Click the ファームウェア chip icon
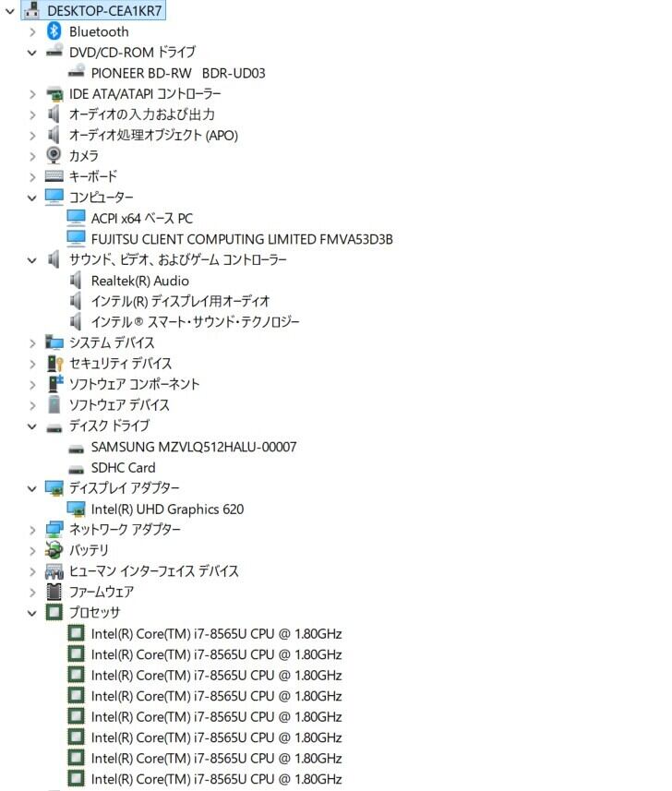672x791 pixels. coord(54,592)
